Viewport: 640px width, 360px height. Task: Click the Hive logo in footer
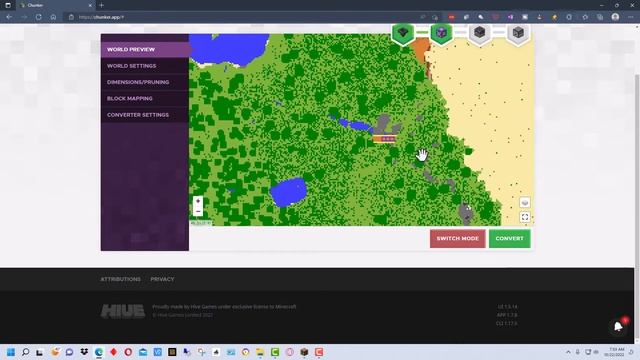pyautogui.click(x=123, y=311)
